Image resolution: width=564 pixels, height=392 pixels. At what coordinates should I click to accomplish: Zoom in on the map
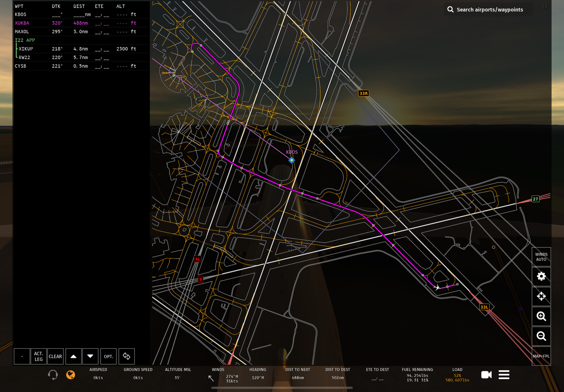(541, 316)
